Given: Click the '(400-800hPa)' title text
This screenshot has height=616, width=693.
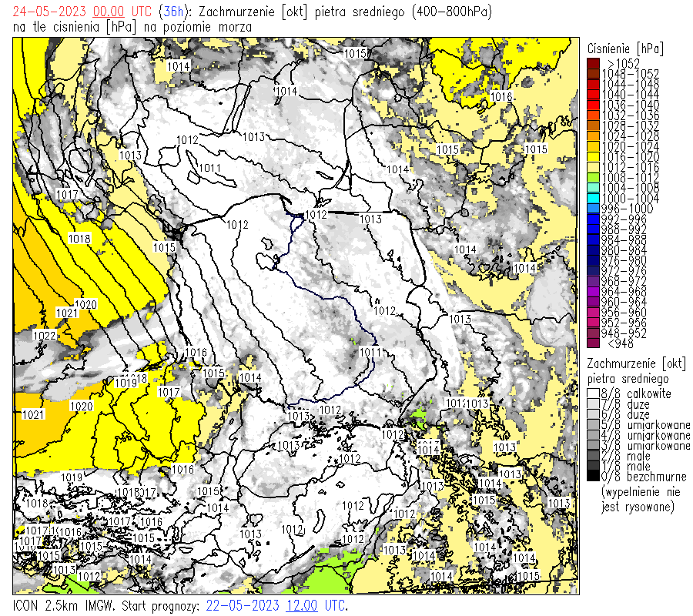Looking at the screenshot, I should coord(452,12).
